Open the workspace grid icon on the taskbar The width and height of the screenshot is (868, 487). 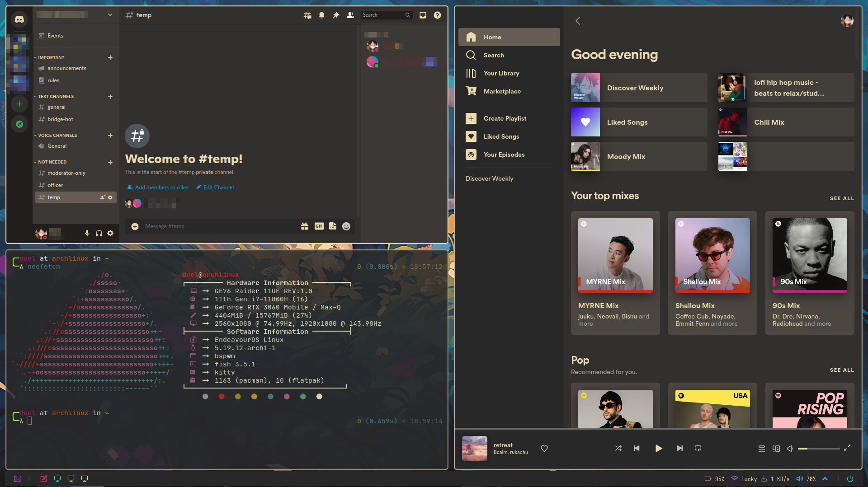coord(18,478)
